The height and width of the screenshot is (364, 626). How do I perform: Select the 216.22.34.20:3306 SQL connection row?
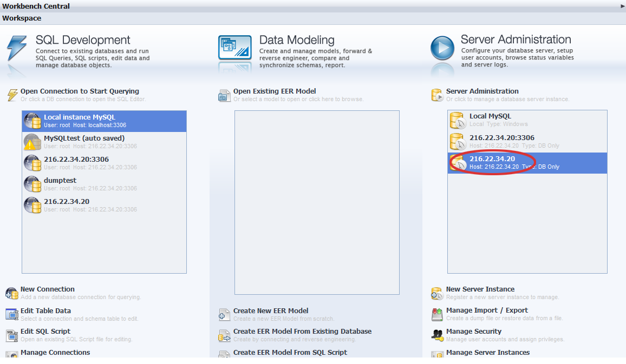[x=104, y=163]
